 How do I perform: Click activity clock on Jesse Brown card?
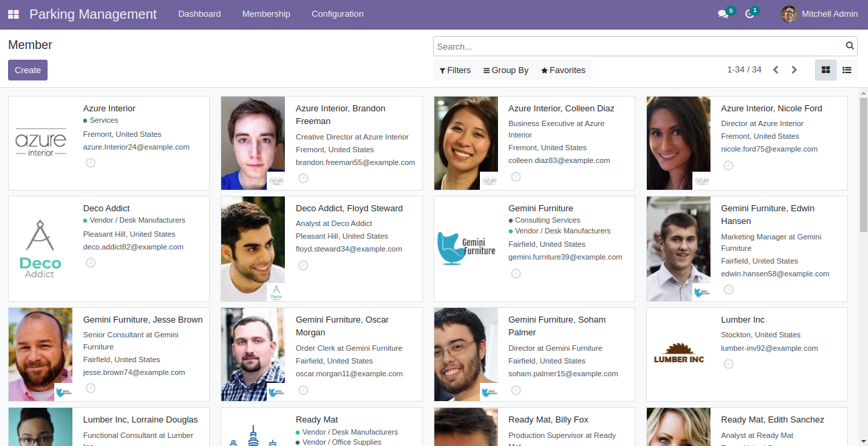[x=90, y=388]
